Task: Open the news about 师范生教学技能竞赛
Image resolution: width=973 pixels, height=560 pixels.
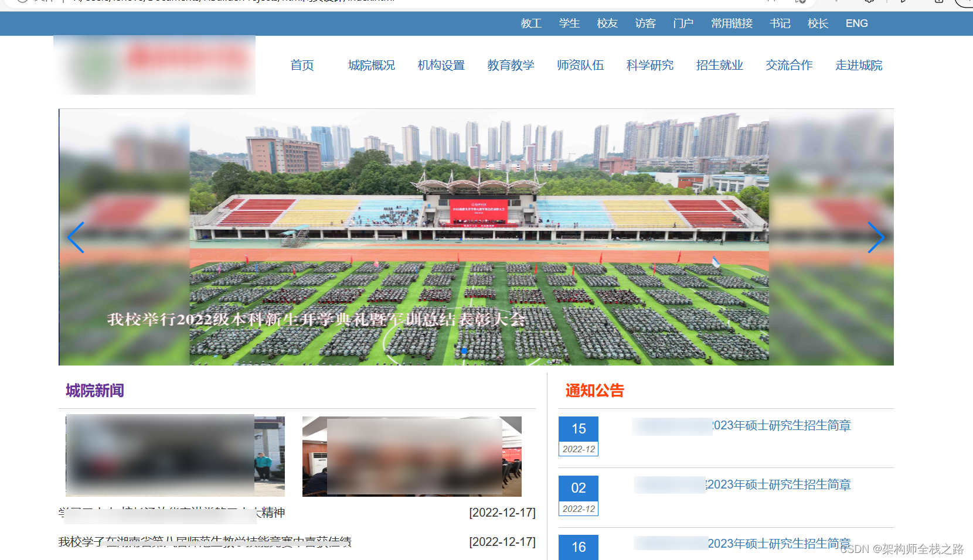Action: pos(205,542)
